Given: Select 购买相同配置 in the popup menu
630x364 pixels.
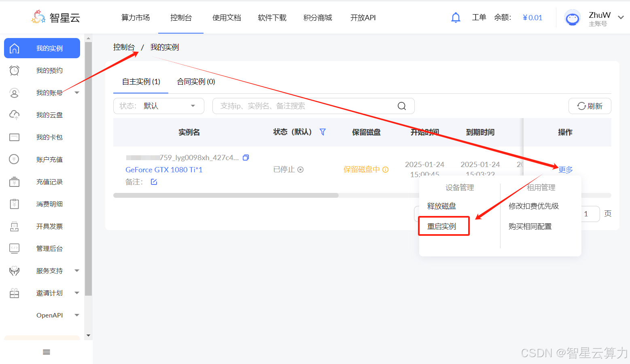Looking at the screenshot, I should point(530,226).
